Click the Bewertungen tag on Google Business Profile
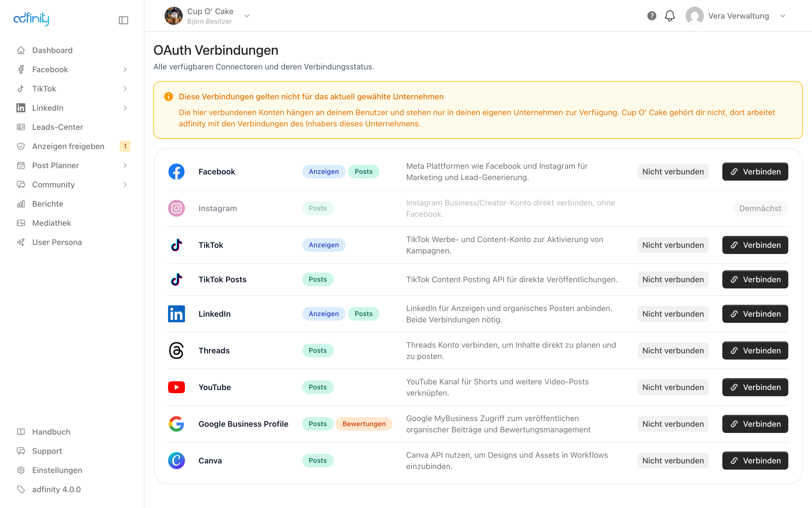Screen dimensions: 812x508 click(364, 424)
